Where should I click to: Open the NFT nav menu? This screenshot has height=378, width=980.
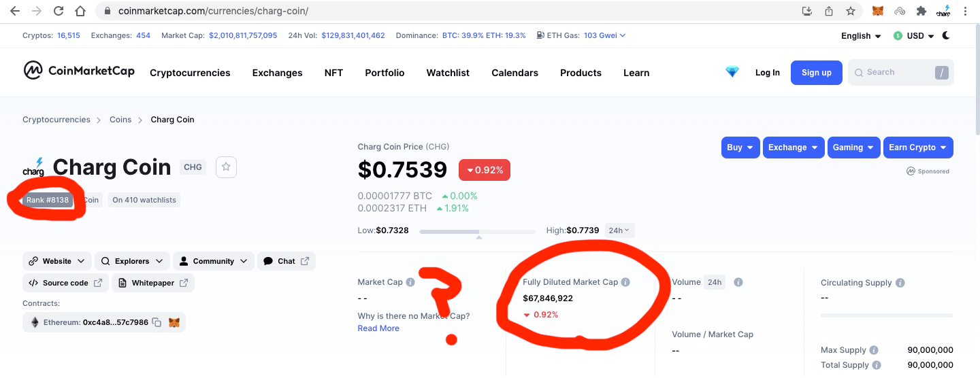point(333,73)
